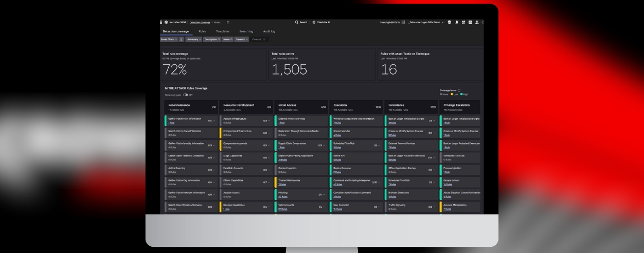Expand Active Scanning sub-techniques
This screenshot has width=644, height=253.
point(214,170)
